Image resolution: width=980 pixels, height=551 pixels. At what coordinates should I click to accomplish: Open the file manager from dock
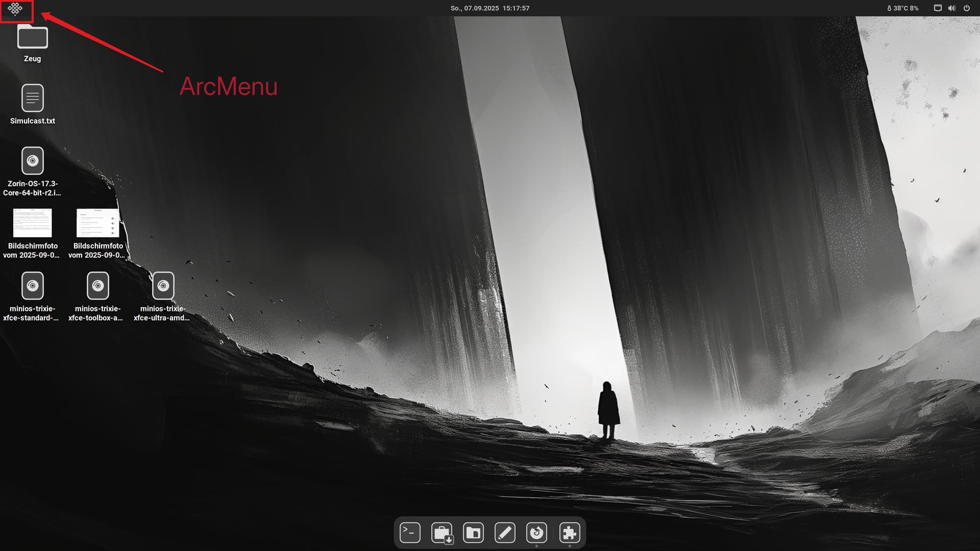(x=473, y=533)
